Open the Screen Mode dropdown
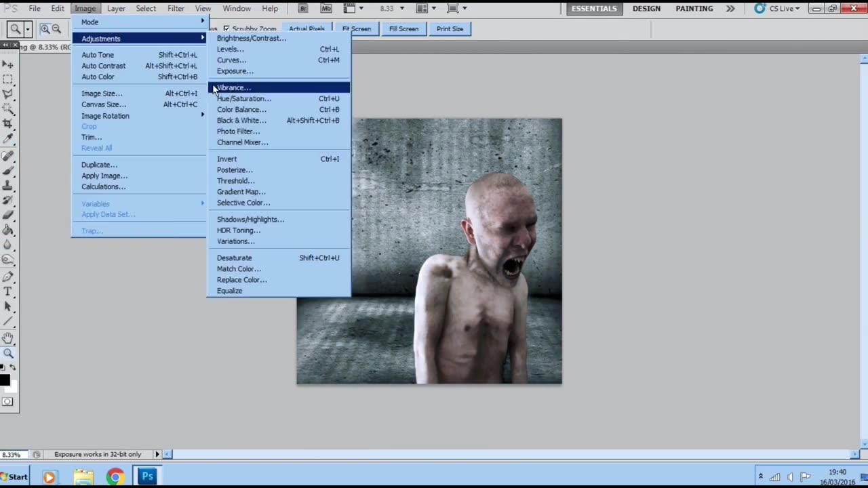Image resolution: width=868 pixels, height=488 pixels. (x=456, y=8)
